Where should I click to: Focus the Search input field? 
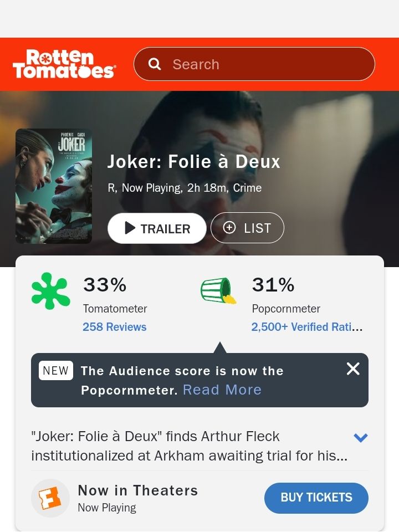point(254,64)
